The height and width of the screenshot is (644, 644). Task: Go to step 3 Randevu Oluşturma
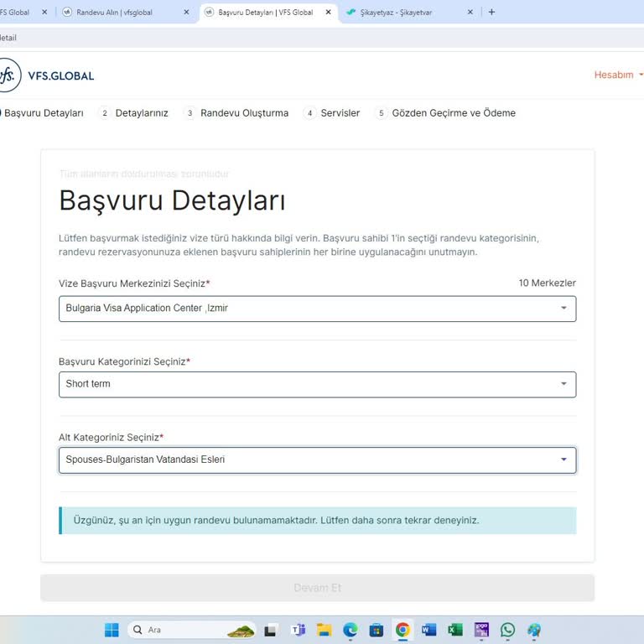pyautogui.click(x=236, y=113)
